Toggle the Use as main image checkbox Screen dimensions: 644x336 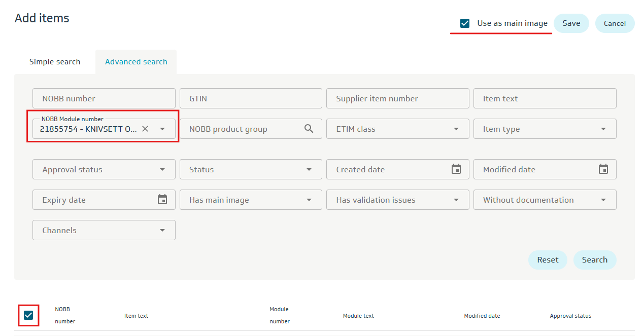click(464, 23)
